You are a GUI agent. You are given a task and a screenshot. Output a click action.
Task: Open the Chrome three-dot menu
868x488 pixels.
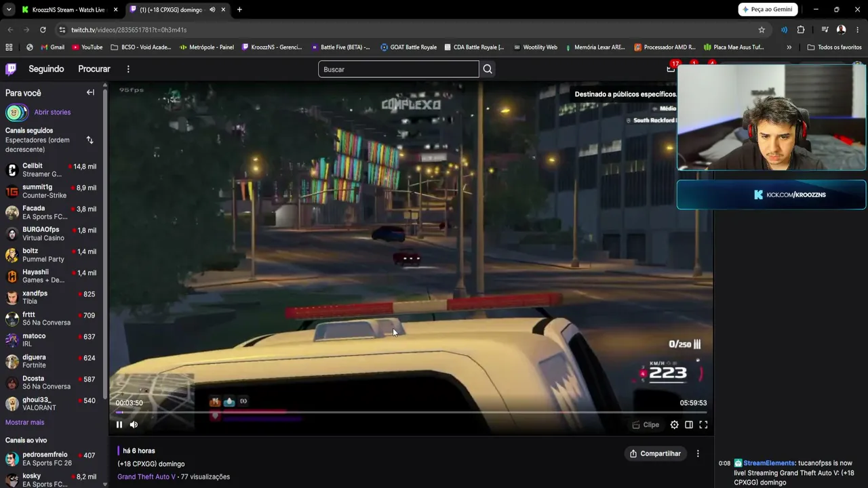tap(858, 30)
